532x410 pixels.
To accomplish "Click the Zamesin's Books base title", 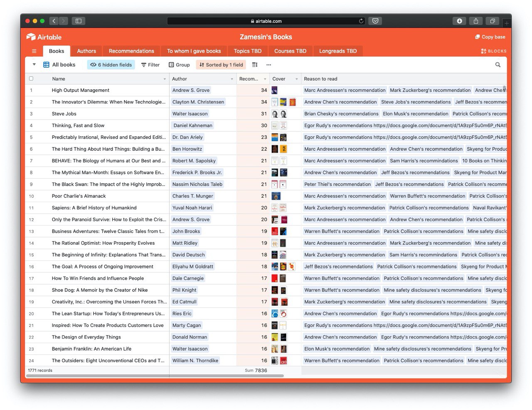I will pyautogui.click(x=266, y=37).
